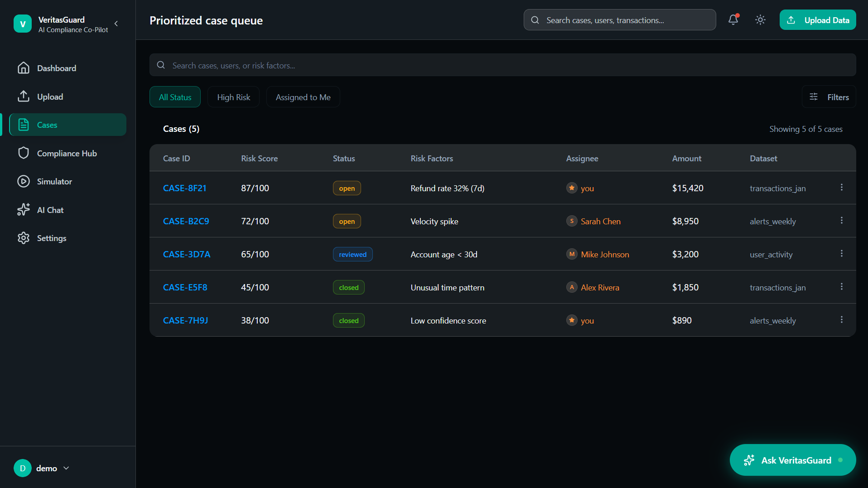The width and height of the screenshot is (868, 488).
Task: Click the Risk Factors column header
Action: [x=432, y=158]
